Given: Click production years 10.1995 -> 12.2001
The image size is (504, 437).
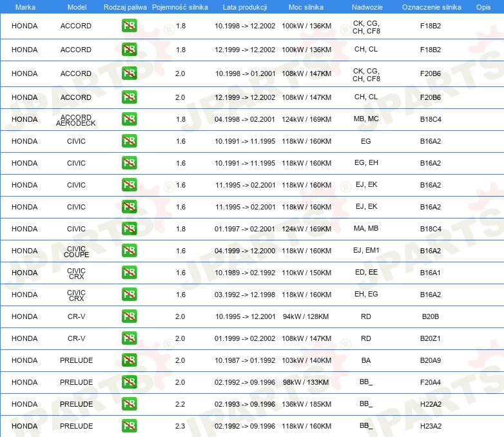Looking at the screenshot, I should point(246,316).
